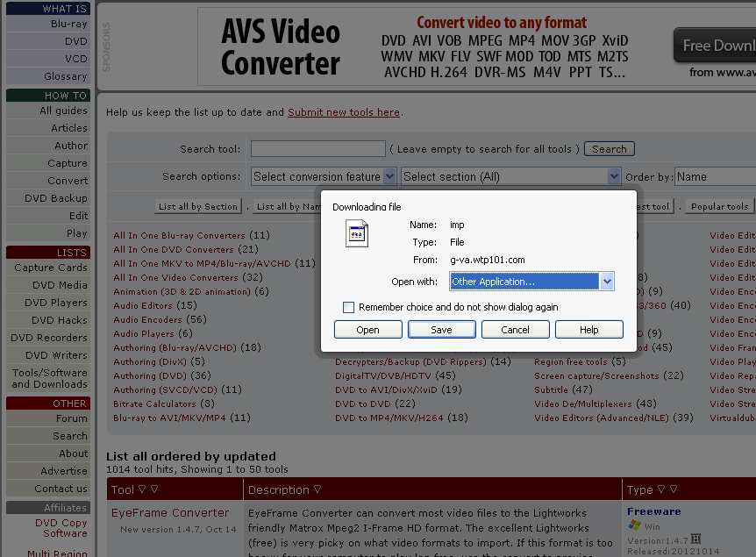Focus the Search tool text field
This screenshot has width=756, height=557.
pos(318,149)
